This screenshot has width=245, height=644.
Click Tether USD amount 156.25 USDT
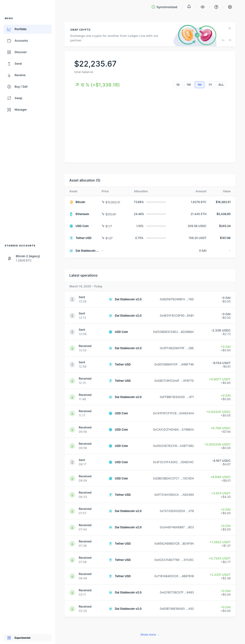[198, 238]
